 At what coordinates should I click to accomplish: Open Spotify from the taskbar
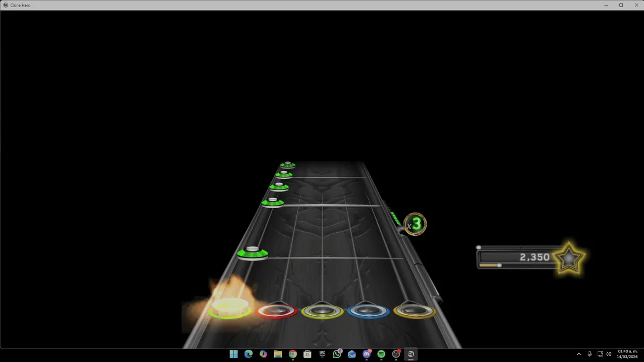(381, 354)
